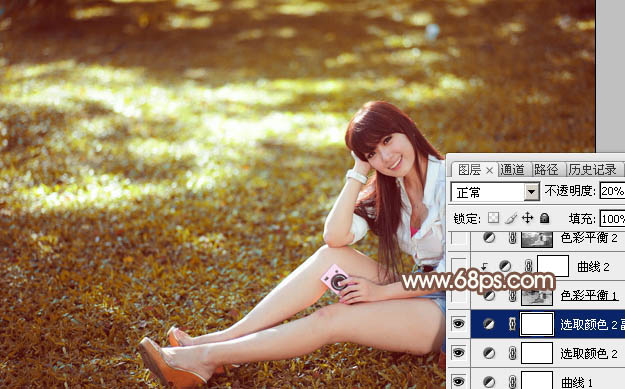
Task: Click 色彩平衡 2 adjustment layer icon
Action: click(x=489, y=238)
